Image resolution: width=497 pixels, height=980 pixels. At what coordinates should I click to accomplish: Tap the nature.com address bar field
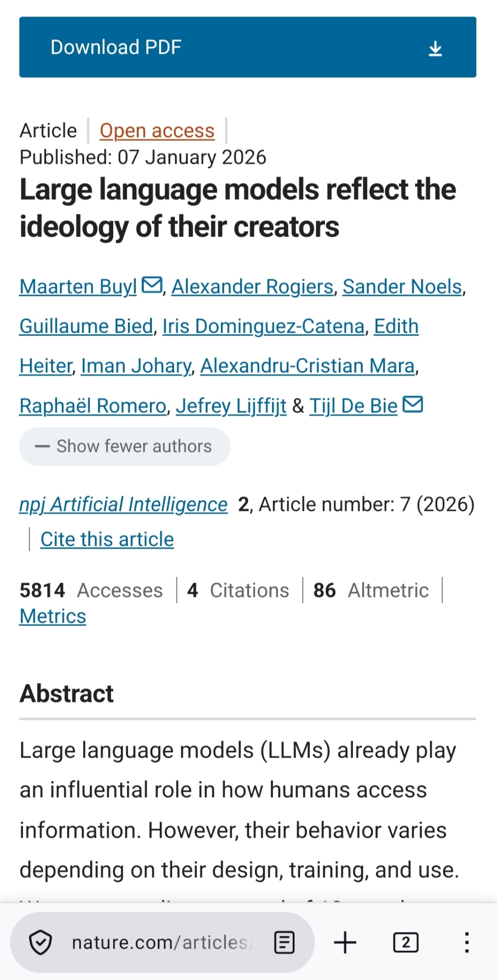point(162,942)
